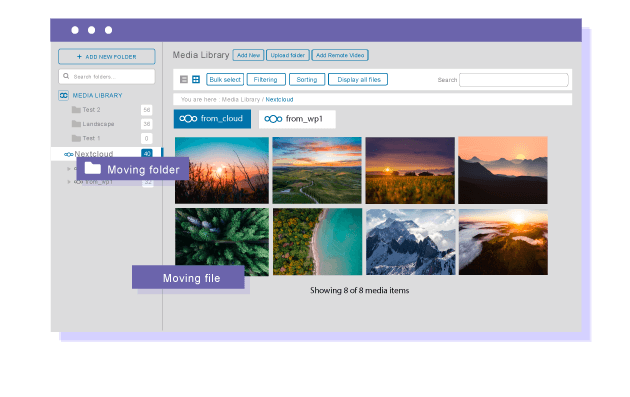Click the Nextcloud breadcrumb link
This screenshot has width=630, height=397.
click(x=279, y=100)
